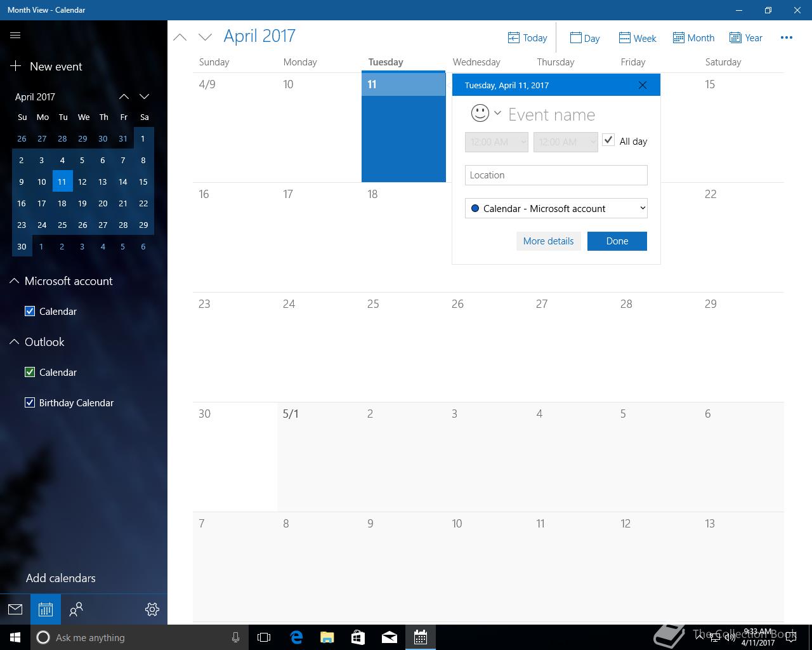Image resolution: width=812 pixels, height=650 pixels.
Task: Open Calendar settings gear
Action: [x=152, y=609]
